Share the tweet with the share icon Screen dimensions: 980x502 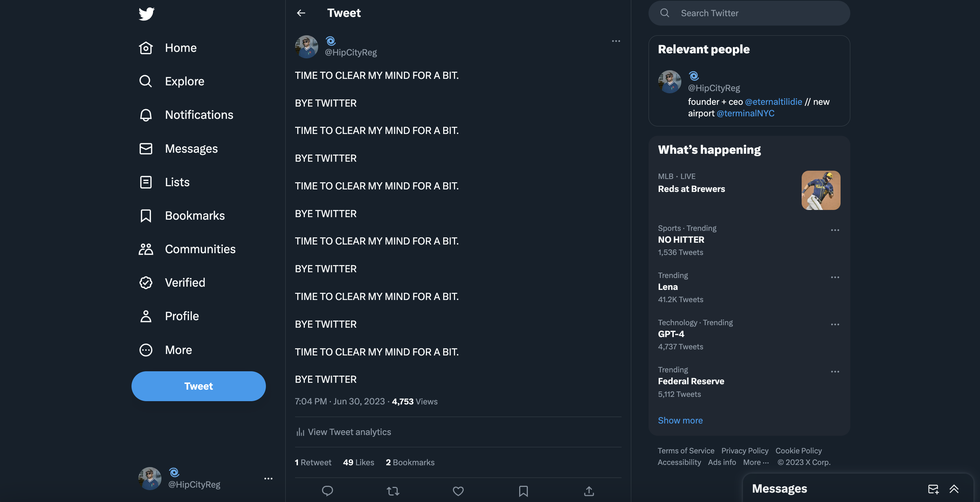point(588,491)
